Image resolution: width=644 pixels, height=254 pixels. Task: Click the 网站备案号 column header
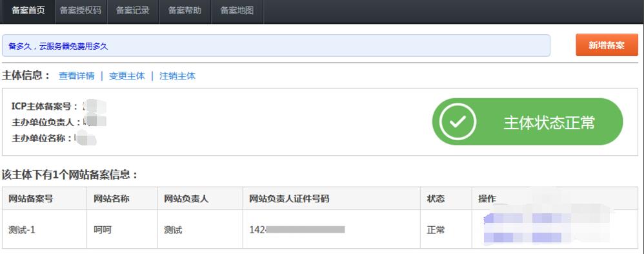tap(45, 198)
